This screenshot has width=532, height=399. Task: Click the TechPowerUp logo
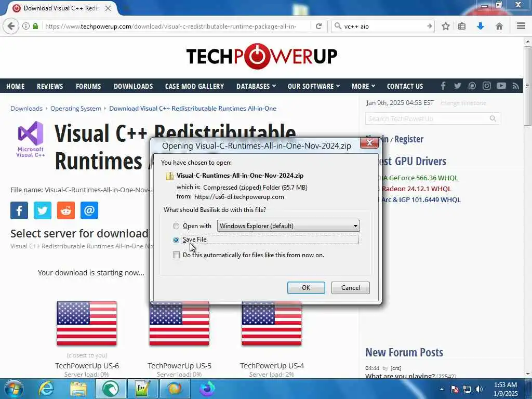point(262,56)
